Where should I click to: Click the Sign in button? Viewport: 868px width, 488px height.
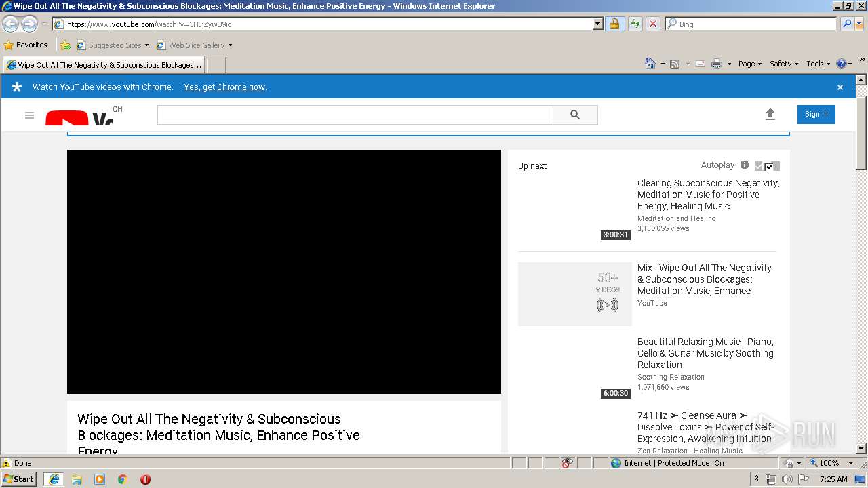point(816,115)
